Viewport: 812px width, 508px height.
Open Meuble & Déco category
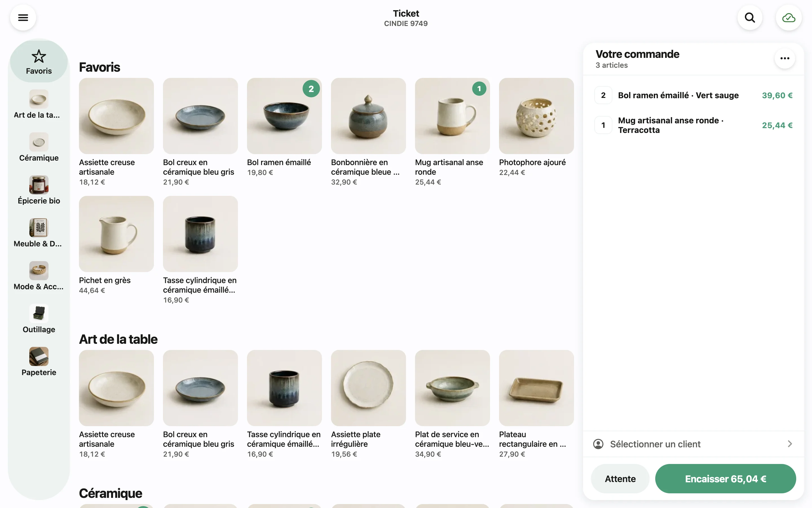pos(39,233)
